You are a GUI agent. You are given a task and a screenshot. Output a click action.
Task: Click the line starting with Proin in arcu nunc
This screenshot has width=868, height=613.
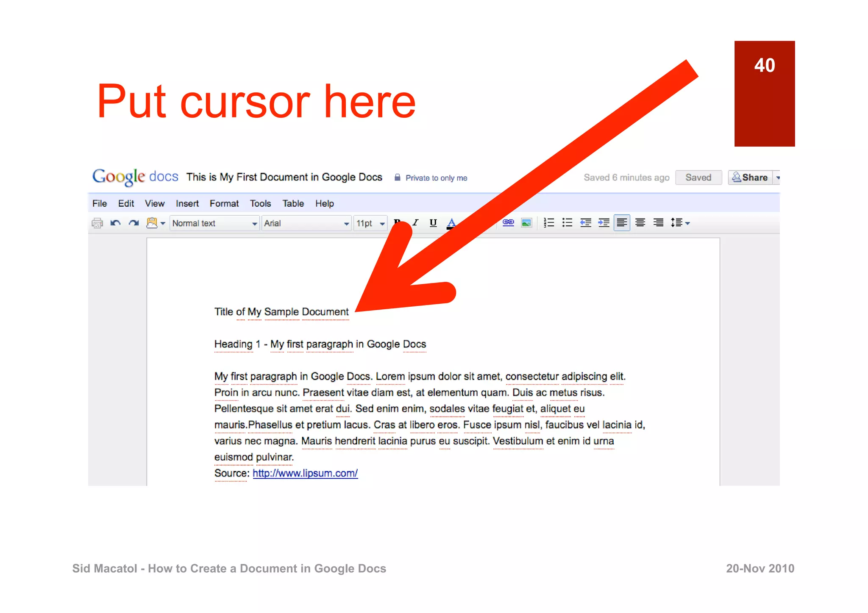[x=409, y=393]
